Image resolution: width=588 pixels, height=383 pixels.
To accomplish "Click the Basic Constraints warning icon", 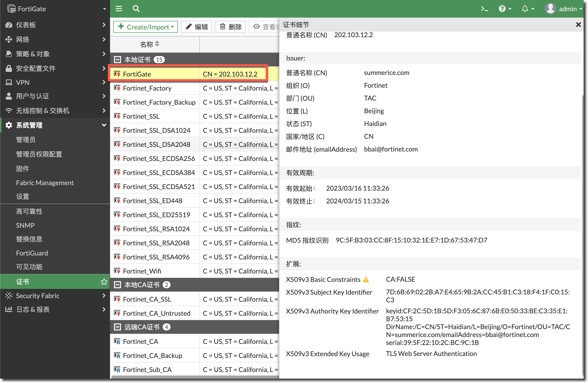I will [366, 280].
